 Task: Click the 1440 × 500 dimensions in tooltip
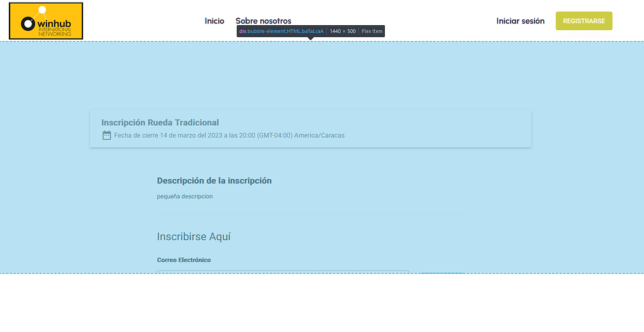coord(343,31)
